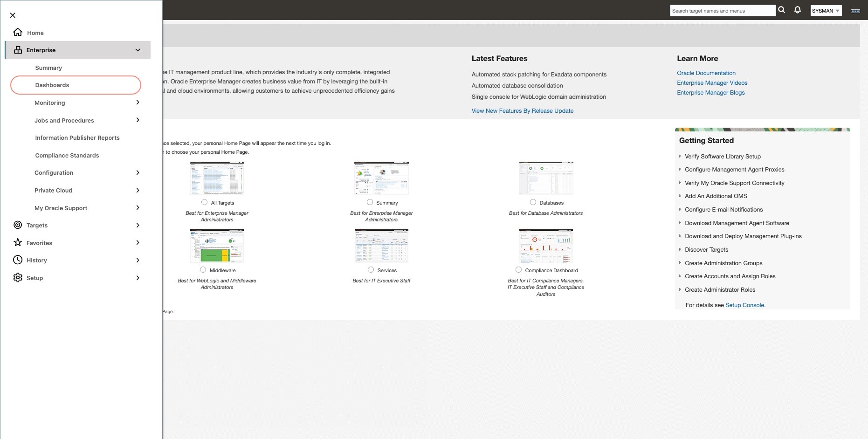868x439 pixels.
Task: Open the Oracle Documentation link
Action: [706, 73]
